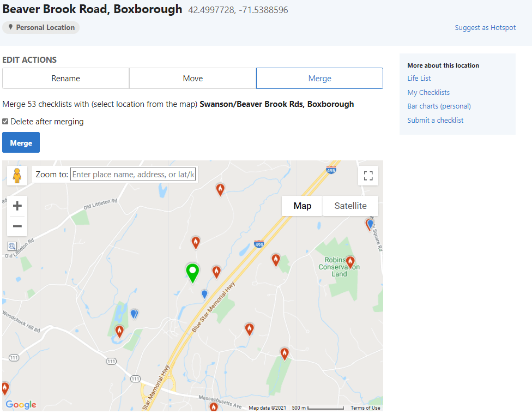Screen dimensions: 532x420
Task: Click the map zoom out minus button
Action: (x=17, y=226)
